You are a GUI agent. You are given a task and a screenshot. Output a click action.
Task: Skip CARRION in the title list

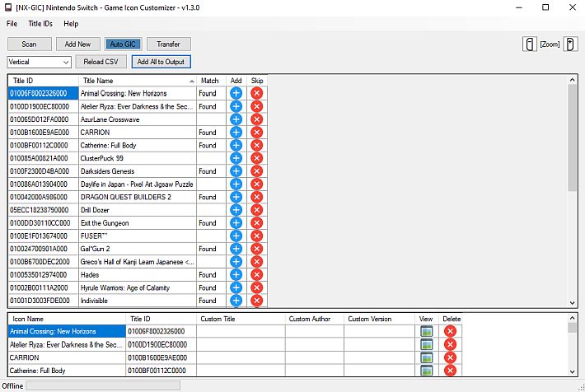coord(257,133)
